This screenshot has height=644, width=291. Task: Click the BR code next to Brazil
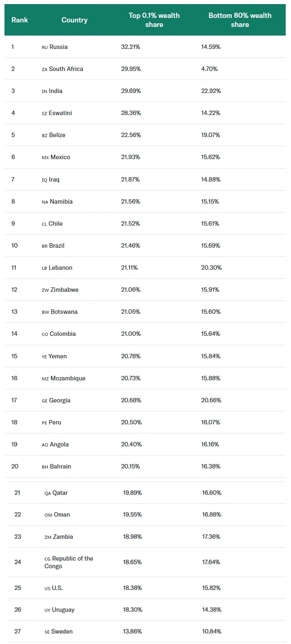pyautogui.click(x=44, y=246)
